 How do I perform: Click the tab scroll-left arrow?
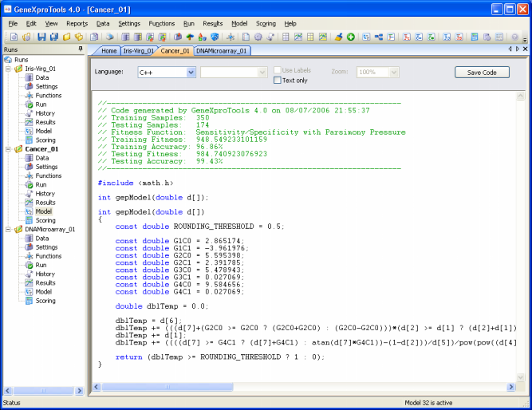510,49
